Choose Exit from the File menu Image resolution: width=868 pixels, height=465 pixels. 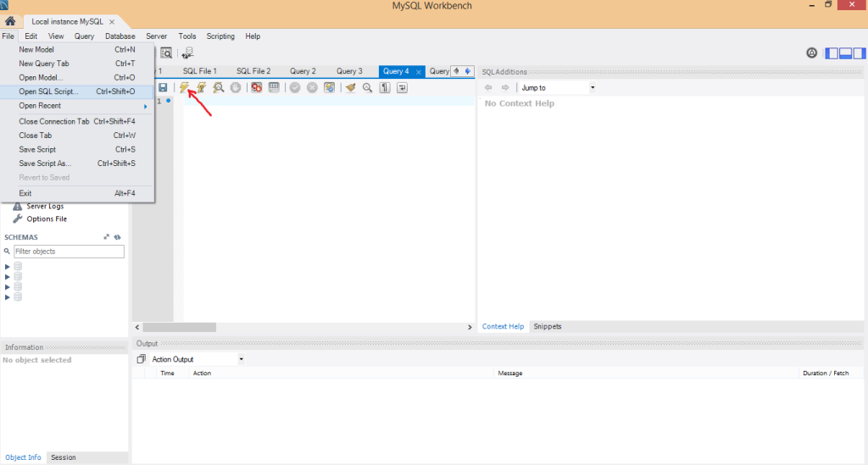(x=77, y=193)
